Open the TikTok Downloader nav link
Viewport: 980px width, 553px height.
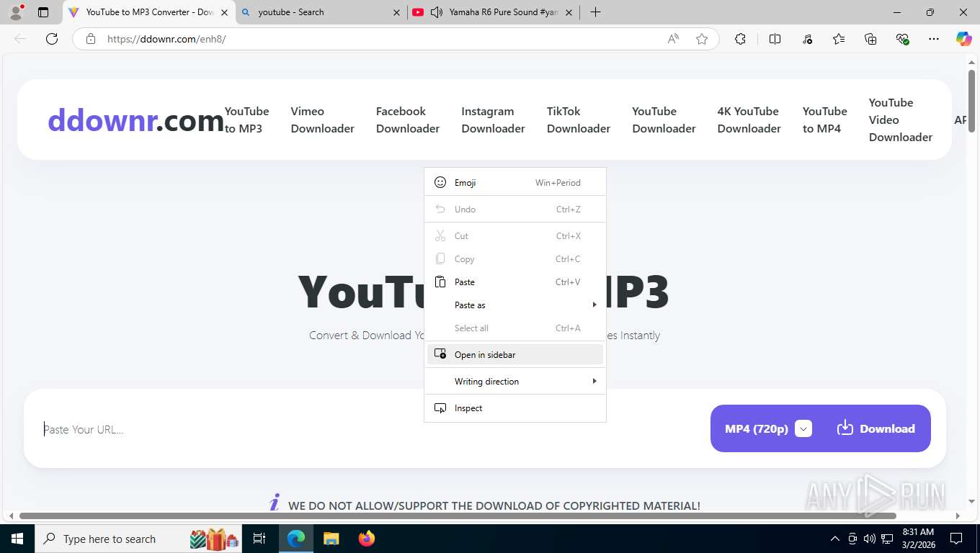[579, 120]
